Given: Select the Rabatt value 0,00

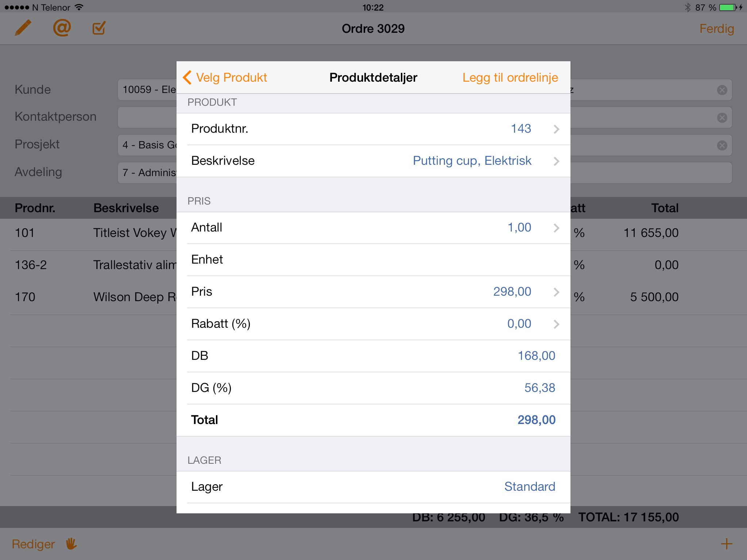Looking at the screenshot, I should [519, 324].
